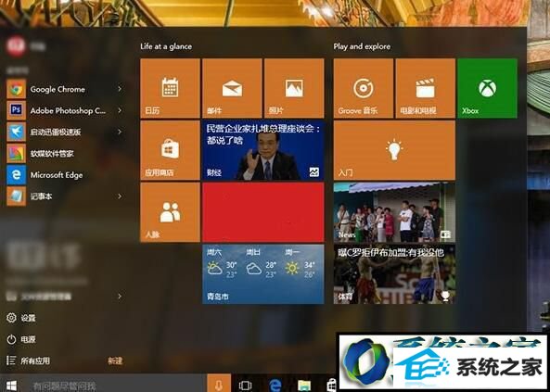Expand Adobe Photoshop jump list arrow
This screenshot has height=392, width=550.
(120, 110)
